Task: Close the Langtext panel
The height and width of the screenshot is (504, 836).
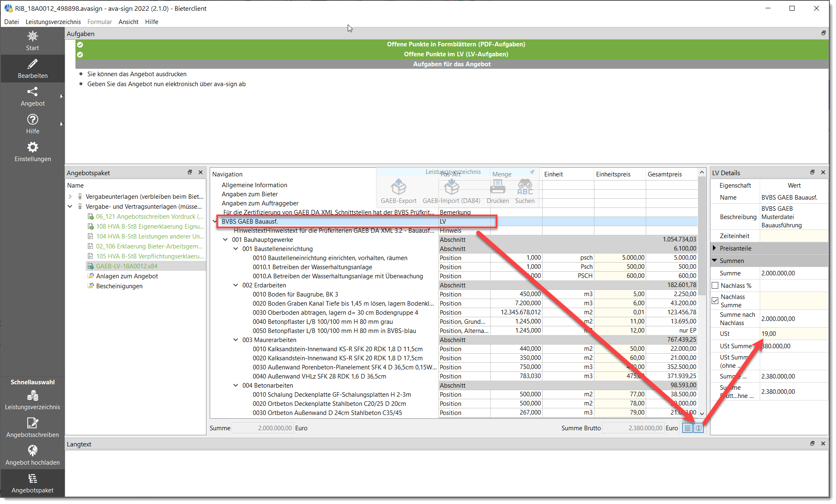Action: coord(823,444)
